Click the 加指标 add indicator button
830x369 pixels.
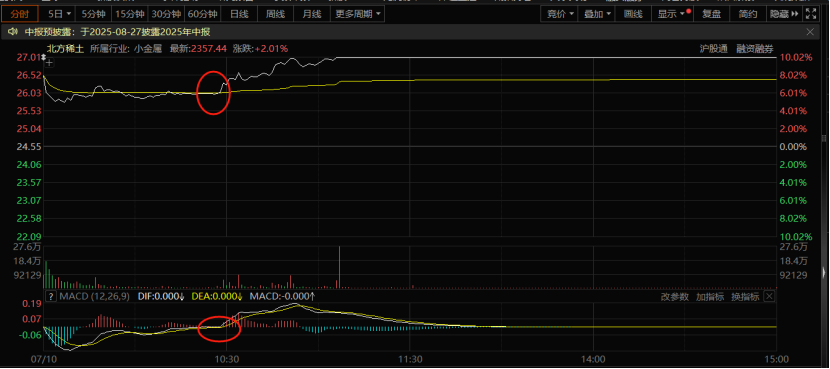[710, 296]
